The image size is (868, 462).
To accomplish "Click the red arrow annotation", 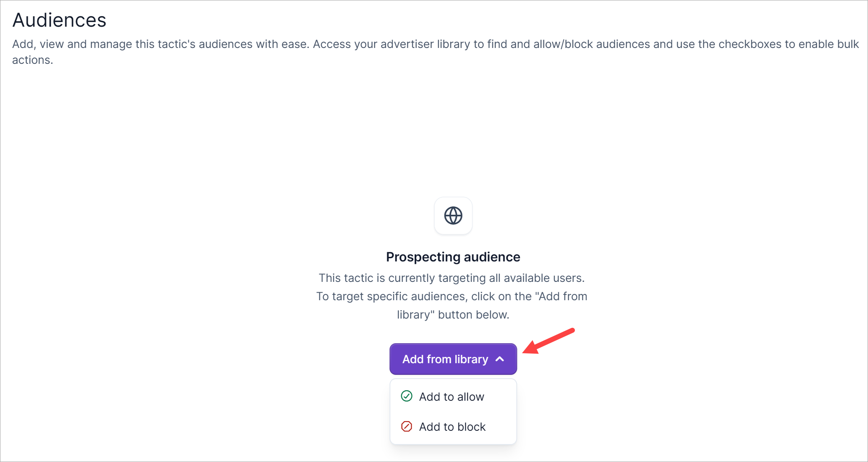I will (x=549, y=341).
